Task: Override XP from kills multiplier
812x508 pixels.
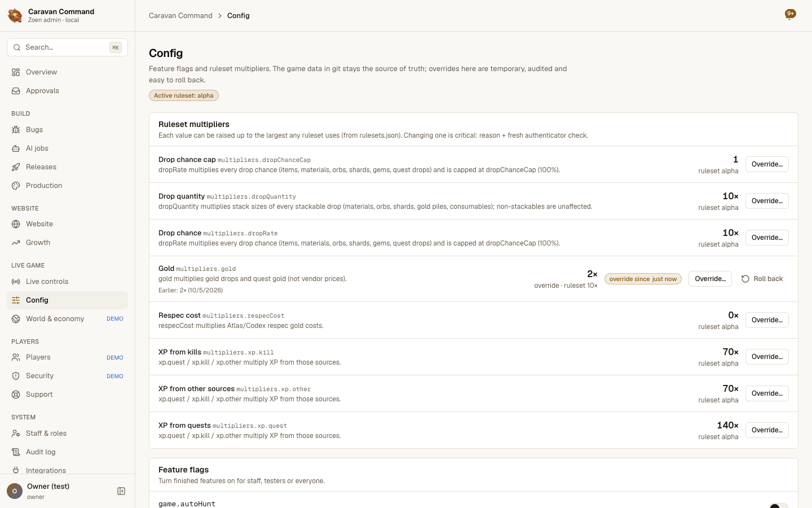Action: (x=767, y=357)
